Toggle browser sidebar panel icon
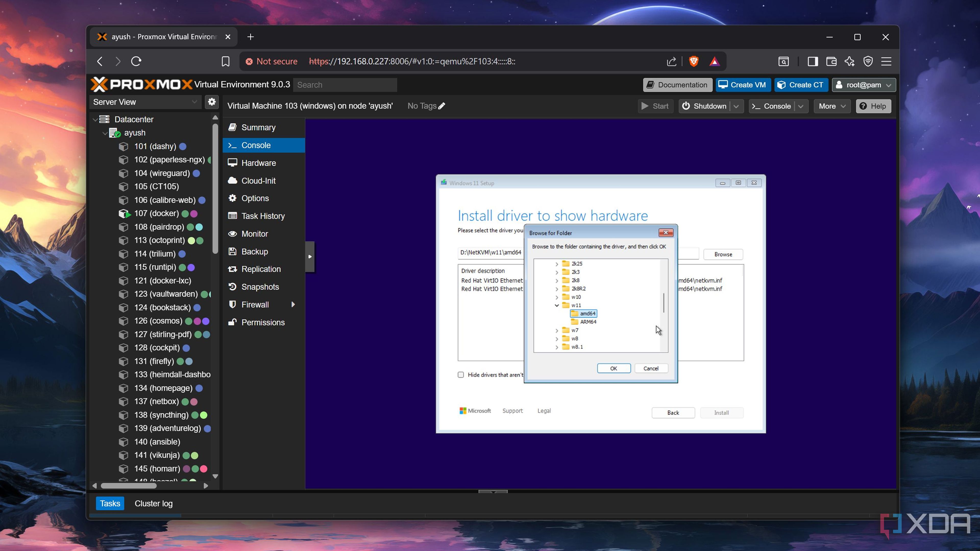This screenshot has height=551, width=980. coord(813,61)
